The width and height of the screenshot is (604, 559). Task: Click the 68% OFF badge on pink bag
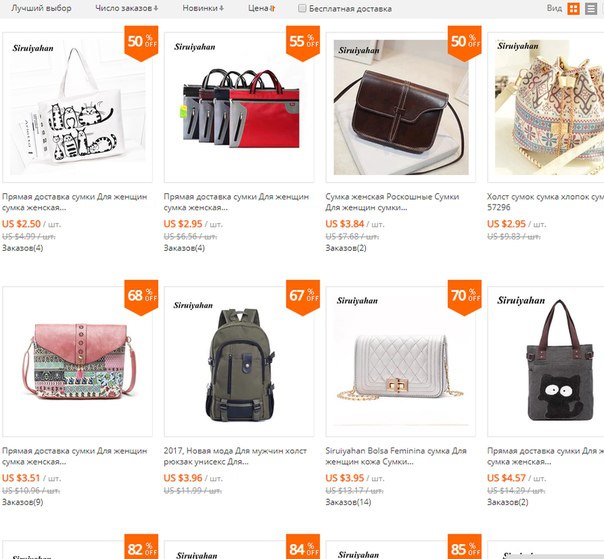coord(141,297)
